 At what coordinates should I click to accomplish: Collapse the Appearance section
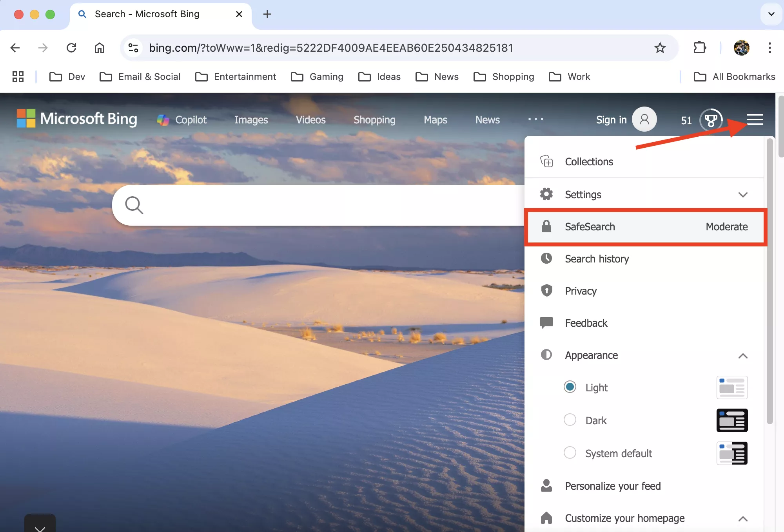(x=742, y=356)
